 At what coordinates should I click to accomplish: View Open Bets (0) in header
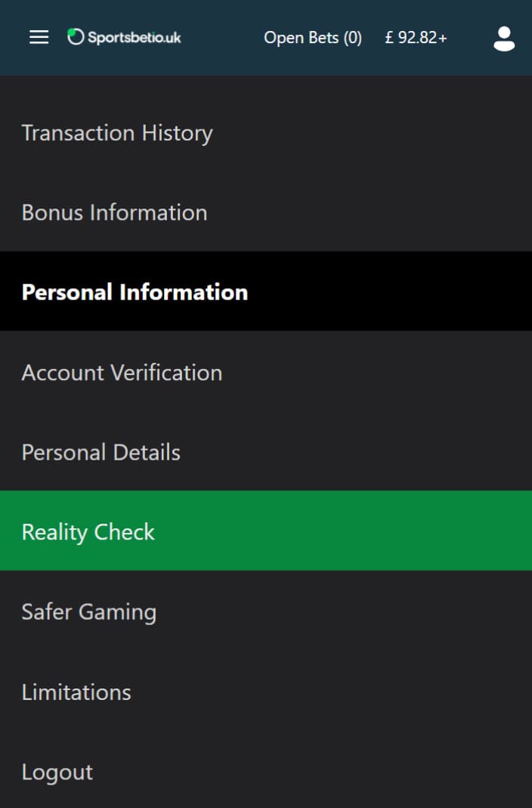pyautogui.click(x=313, y=38)
